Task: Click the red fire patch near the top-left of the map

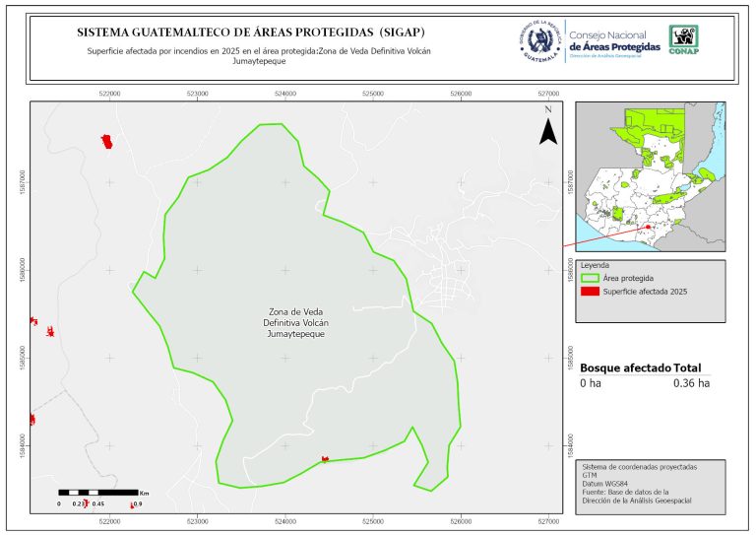Action: click(x=107, y=142)
